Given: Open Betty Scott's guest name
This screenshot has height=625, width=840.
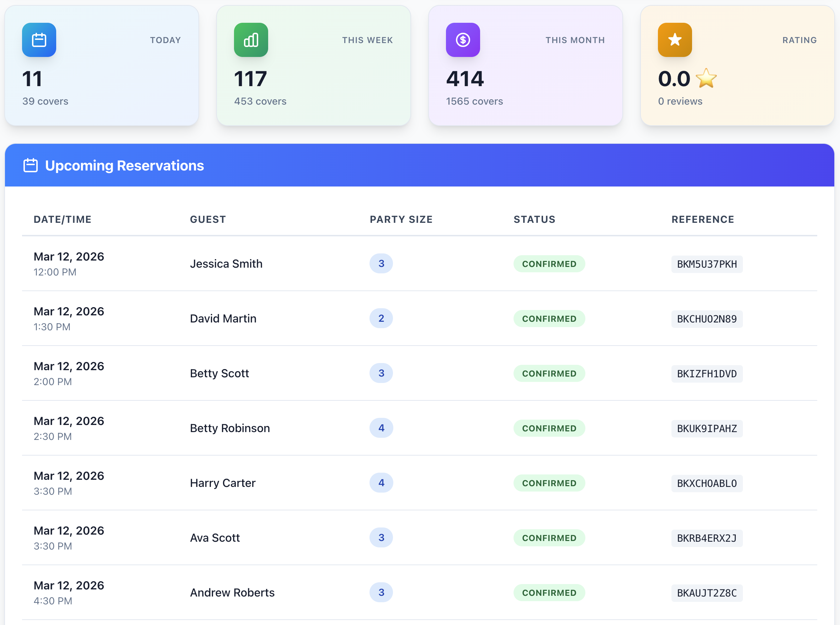Looking at the screenshot, I should point(219,373).
